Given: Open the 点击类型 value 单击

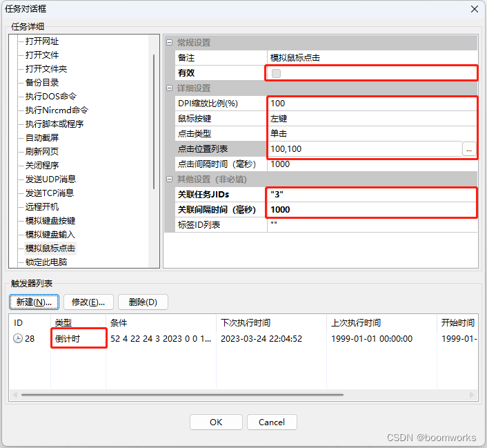Looking at the screenshot, I should (x=372, y=134).
